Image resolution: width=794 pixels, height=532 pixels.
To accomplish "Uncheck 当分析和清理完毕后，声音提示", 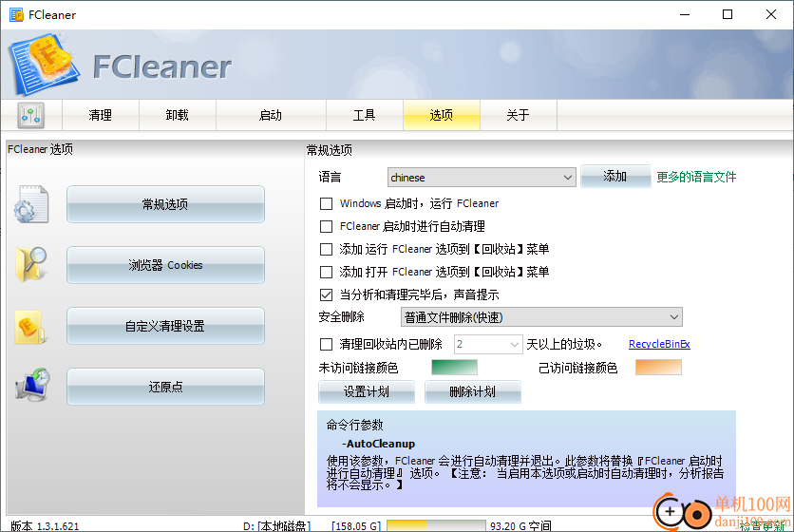I will (326, 294).
